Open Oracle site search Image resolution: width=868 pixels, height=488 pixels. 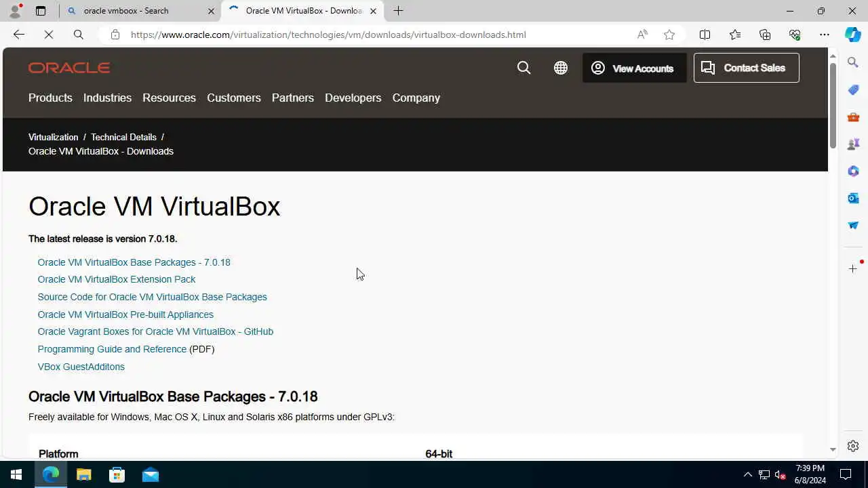(x=524, y=68)
